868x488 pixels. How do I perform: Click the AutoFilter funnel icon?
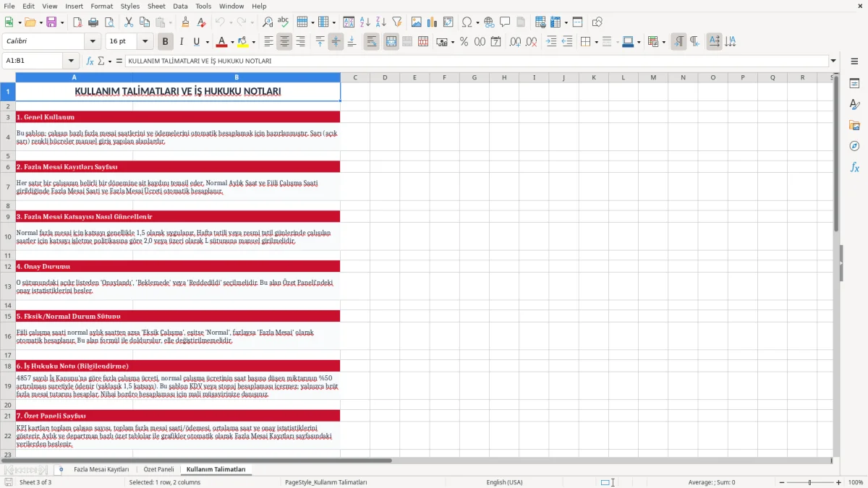[396, 22]
